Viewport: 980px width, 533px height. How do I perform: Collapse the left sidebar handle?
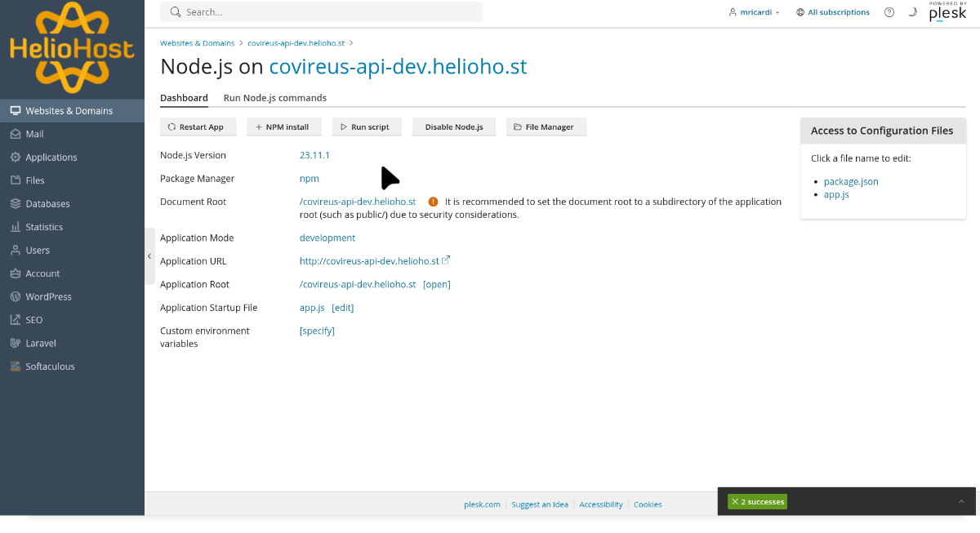(149, 256)
